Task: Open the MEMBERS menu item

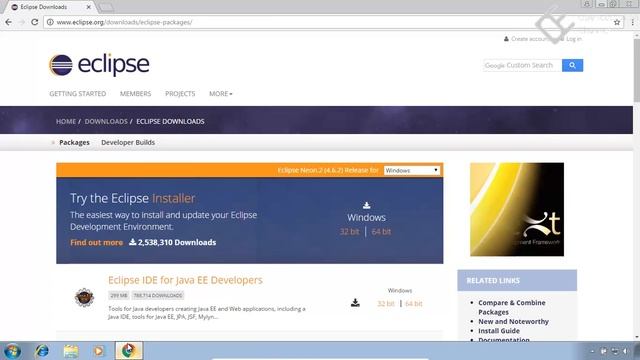Action: pos(136,93)
